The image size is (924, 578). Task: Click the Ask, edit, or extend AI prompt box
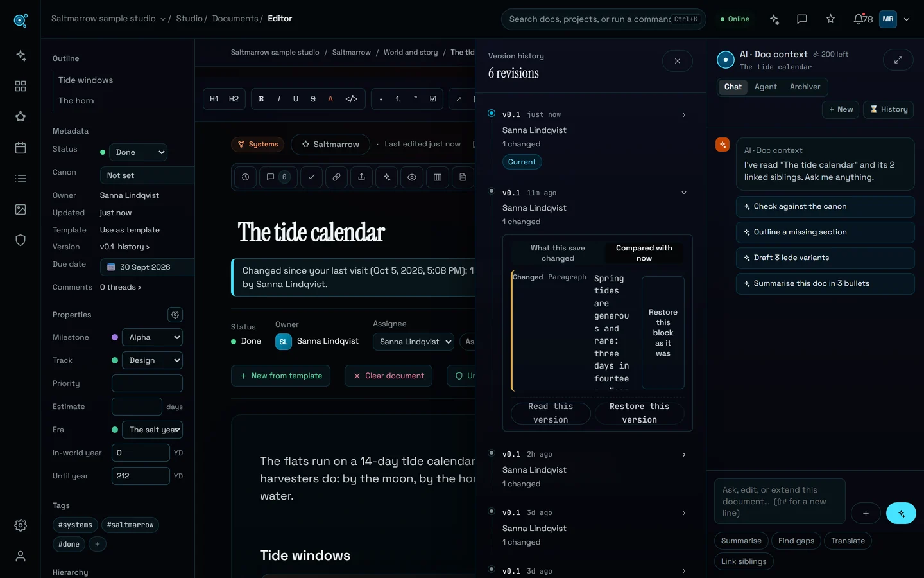(x=780, y=502)
